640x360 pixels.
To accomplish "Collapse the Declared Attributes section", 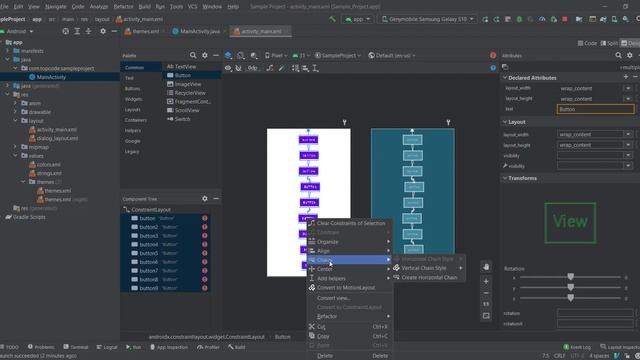I will 505,77.
